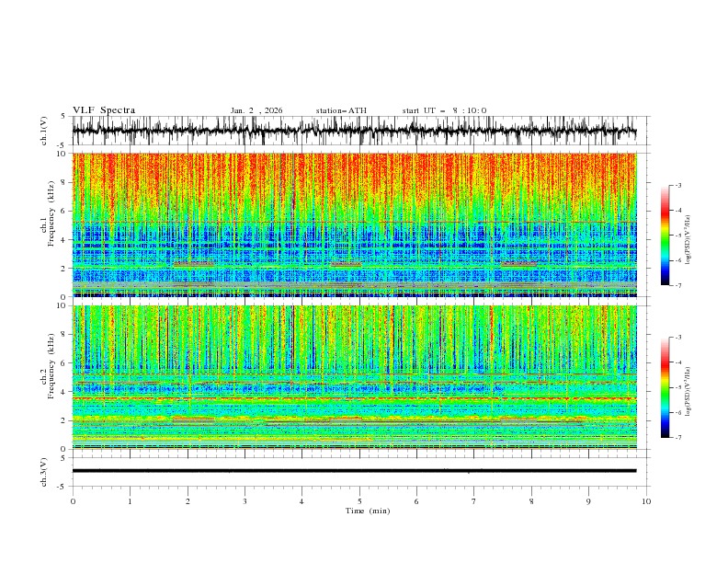Screen dimensions: 728x563
Task: Click the "-7" label on lower colorbar
Action: point(677,438)
